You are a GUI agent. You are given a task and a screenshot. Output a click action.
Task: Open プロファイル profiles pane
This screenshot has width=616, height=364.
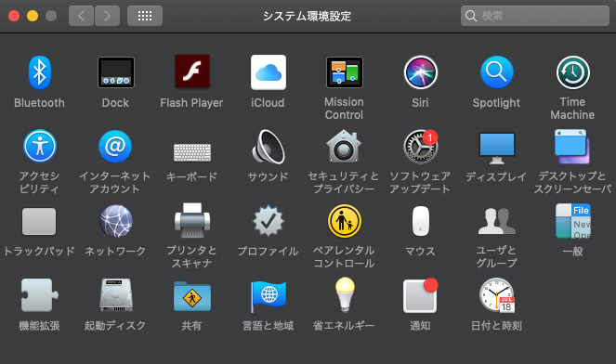pos(269,221)
